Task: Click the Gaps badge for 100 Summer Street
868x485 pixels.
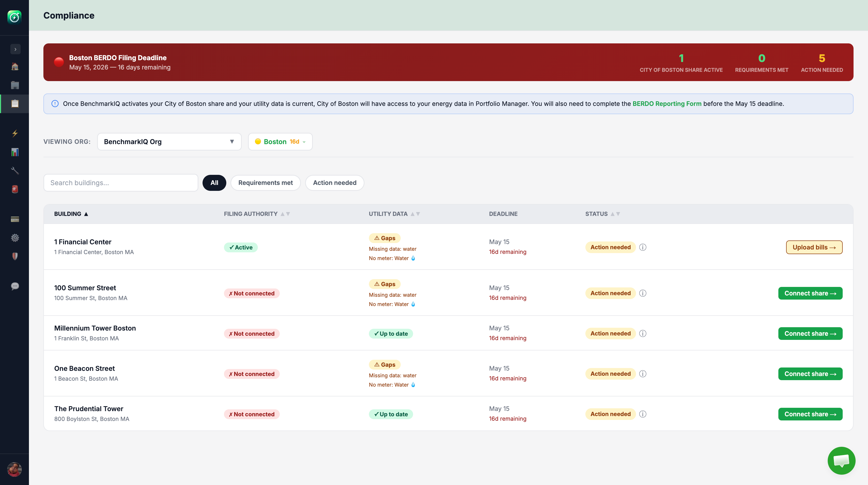Action: pos(384,284)
